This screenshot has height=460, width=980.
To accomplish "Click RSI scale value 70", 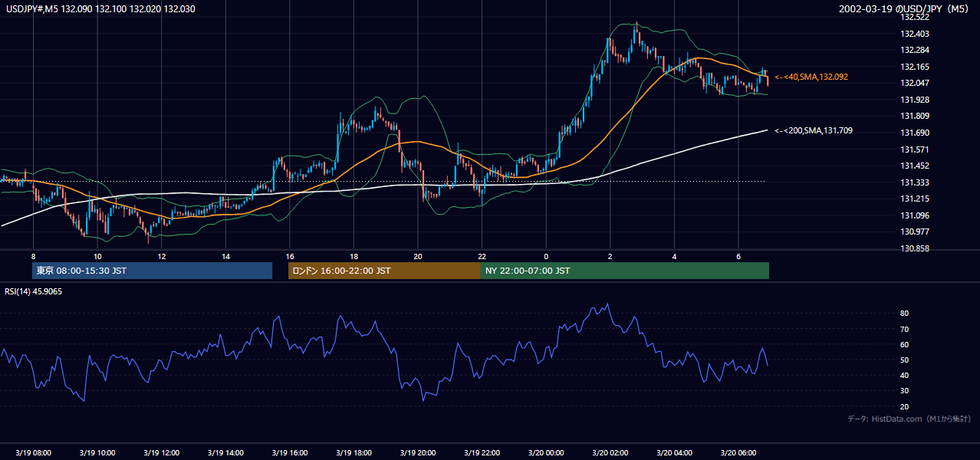I will 905,329.
